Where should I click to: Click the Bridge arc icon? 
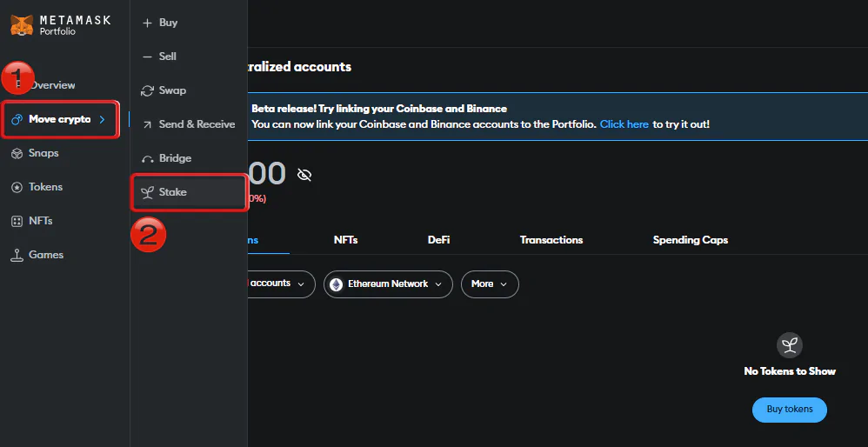click(147, 160)
